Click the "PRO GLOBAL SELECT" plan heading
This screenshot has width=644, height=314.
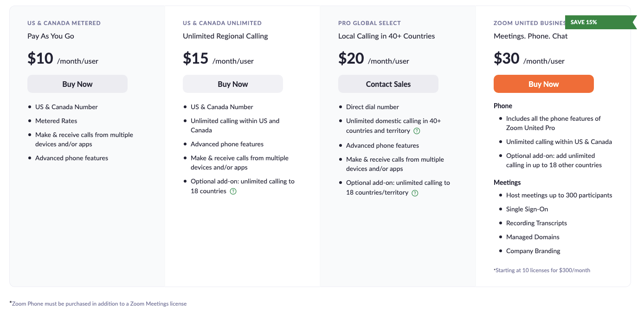click(369, 23)
